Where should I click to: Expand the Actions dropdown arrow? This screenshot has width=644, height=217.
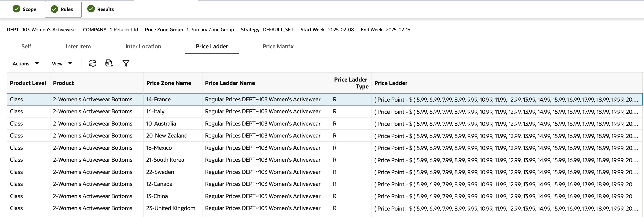coord(37,63)
